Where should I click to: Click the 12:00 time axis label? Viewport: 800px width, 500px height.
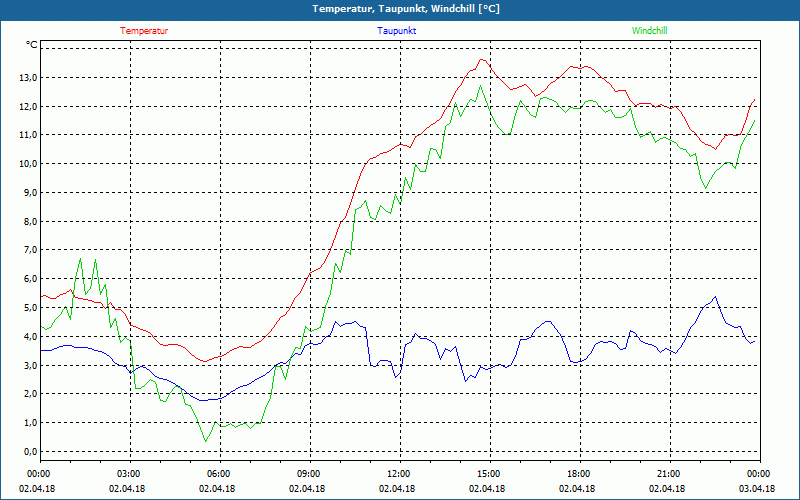398,474
